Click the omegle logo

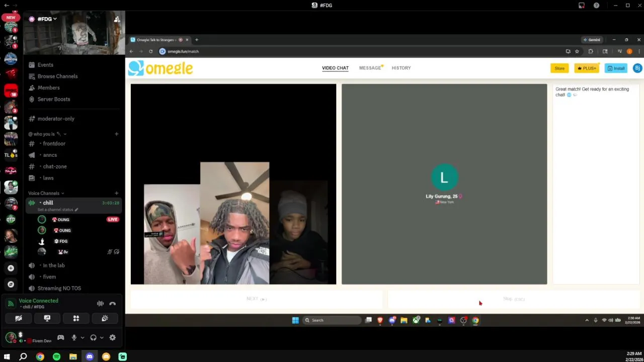click(x=160, y=68)
